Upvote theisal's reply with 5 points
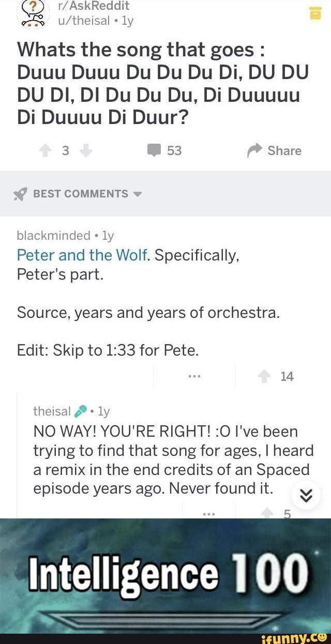This screenshot has height=644, width=331. coord(267,513)
